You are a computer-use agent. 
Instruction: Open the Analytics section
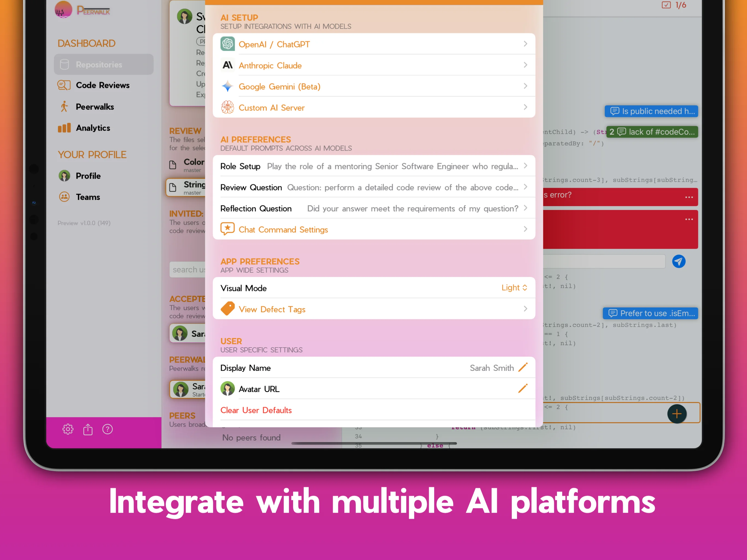(93, 128)
